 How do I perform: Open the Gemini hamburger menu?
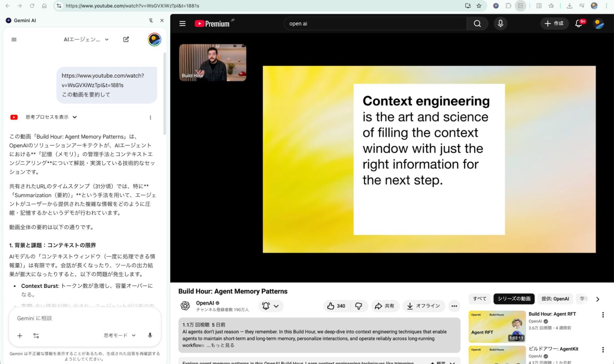click(14, 39)
